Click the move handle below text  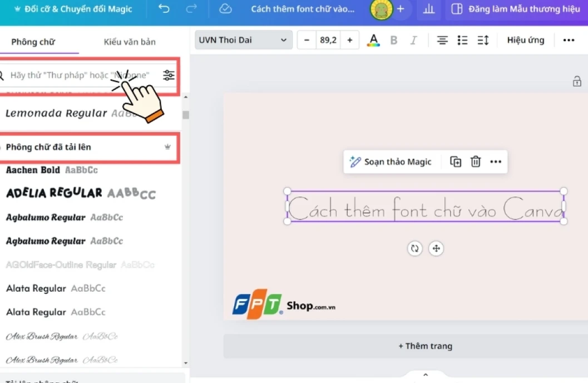point(436,248)
